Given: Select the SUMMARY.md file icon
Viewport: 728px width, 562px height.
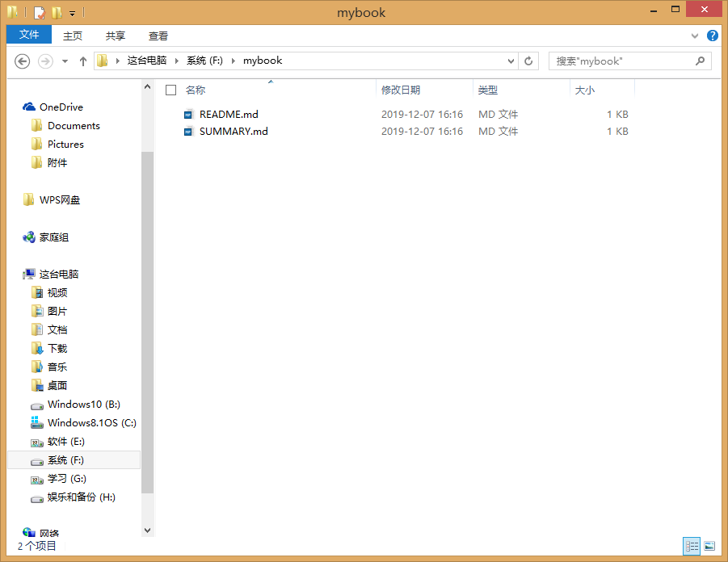Looking at the screenshot, I should [188, 132].
